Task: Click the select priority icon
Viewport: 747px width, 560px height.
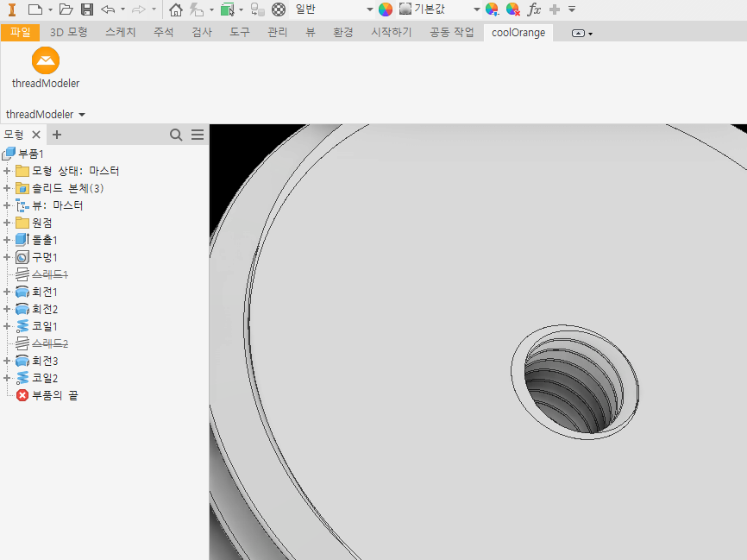Action: pos(227,9)
